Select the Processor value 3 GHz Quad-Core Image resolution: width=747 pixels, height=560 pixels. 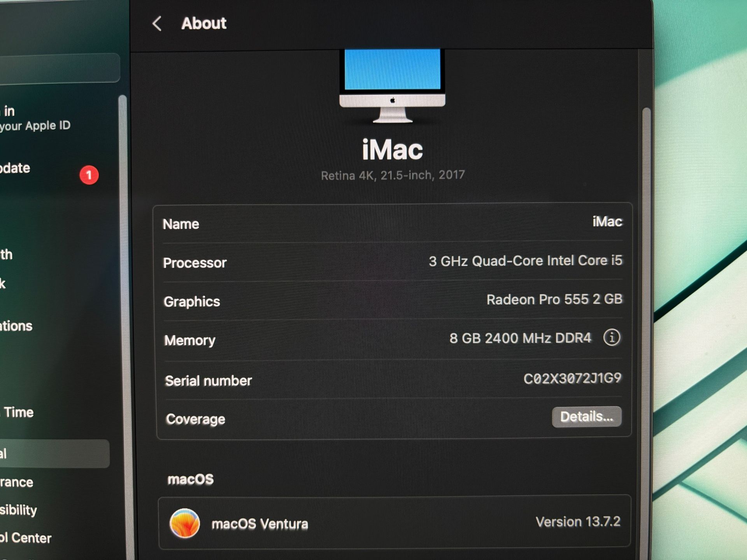(x=525, y=261)
